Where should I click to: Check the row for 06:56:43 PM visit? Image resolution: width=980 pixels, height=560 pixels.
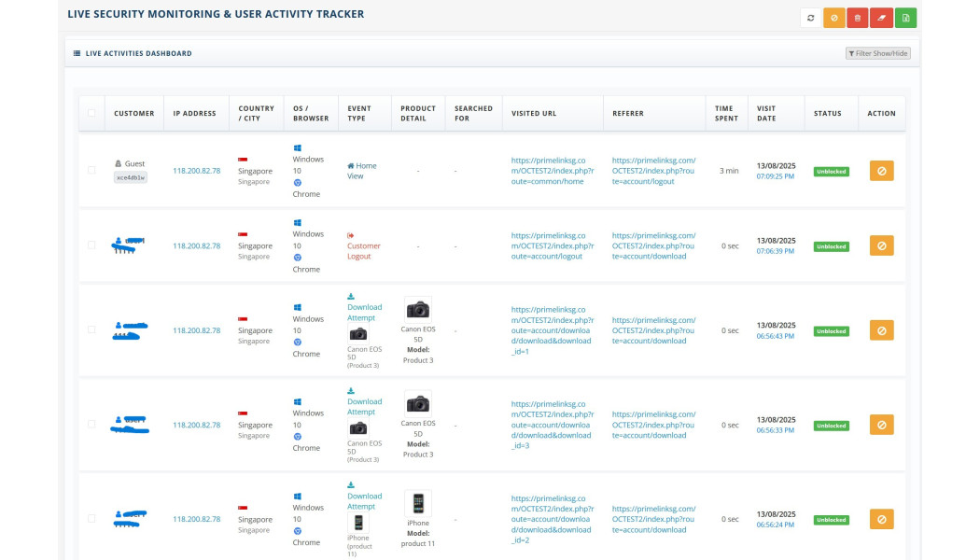[x=91, y=330]
